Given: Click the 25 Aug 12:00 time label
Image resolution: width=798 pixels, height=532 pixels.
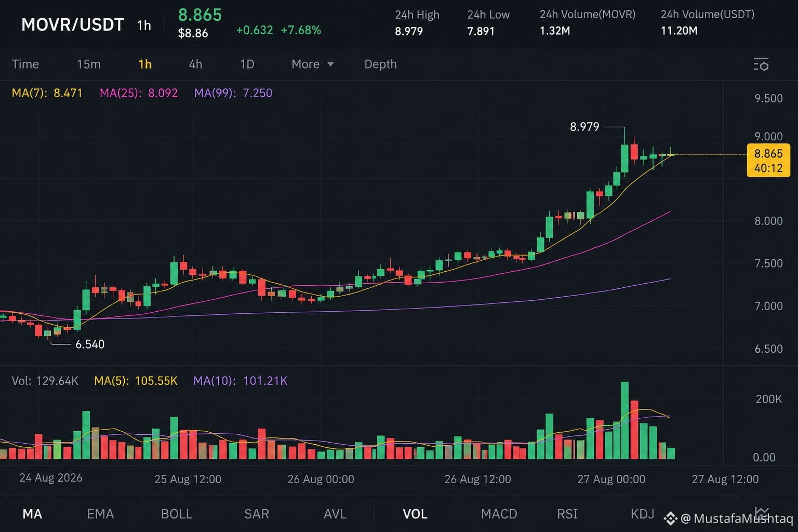Looking at the screenshot, I should (188, 479).
